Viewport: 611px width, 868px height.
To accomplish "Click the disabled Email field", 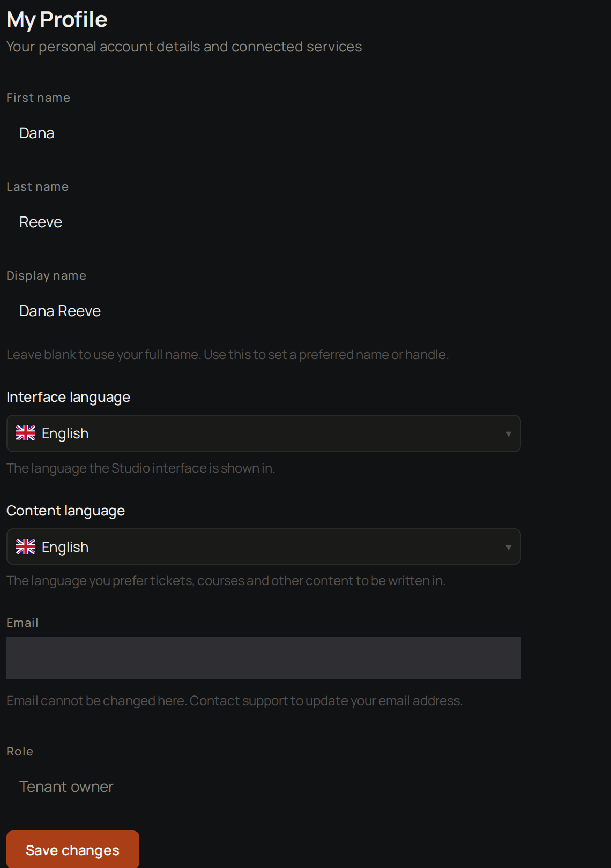I will (x=263, y=658).
